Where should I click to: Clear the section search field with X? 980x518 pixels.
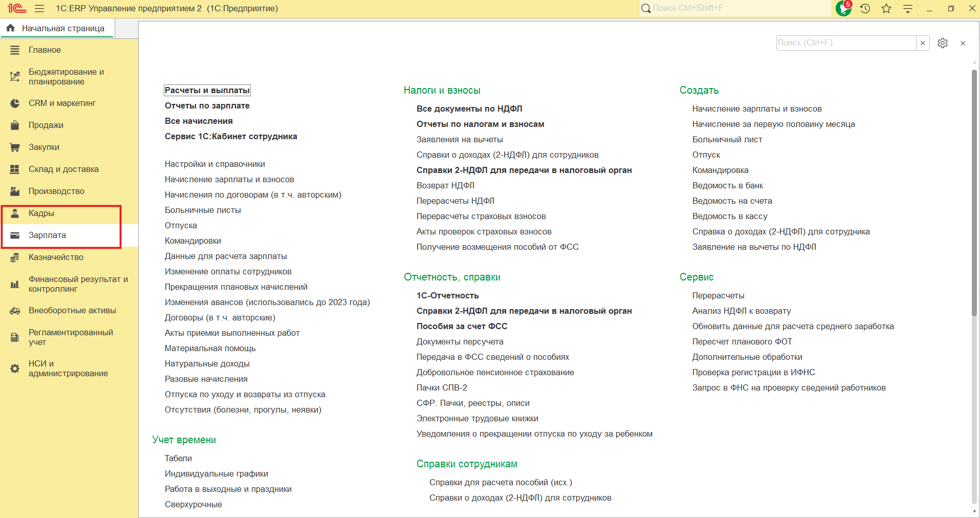coord(923,43)
